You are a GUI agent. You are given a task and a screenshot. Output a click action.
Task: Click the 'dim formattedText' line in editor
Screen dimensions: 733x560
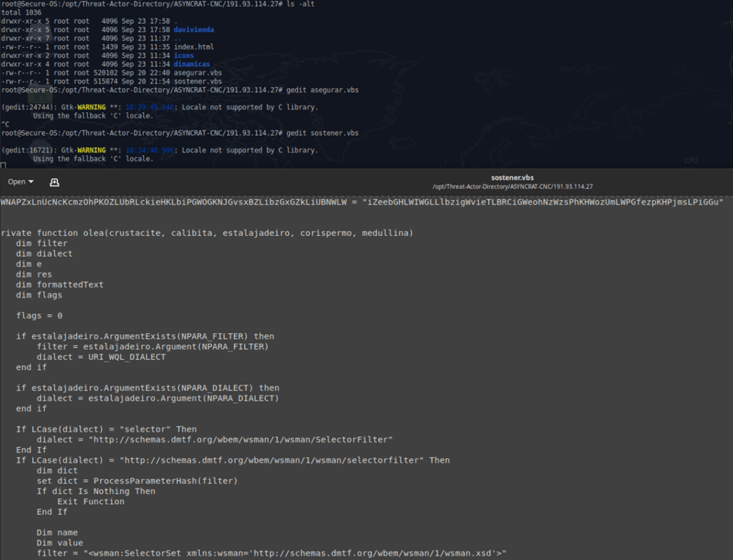pos(59,285)
